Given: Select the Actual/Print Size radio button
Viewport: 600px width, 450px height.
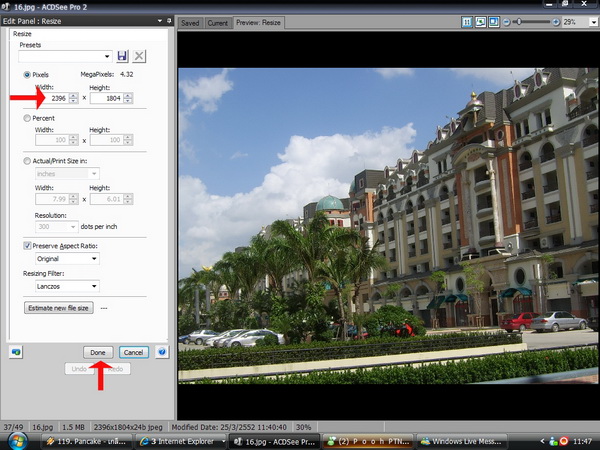Looking at the screenshot, I should [x=26, y=160].
